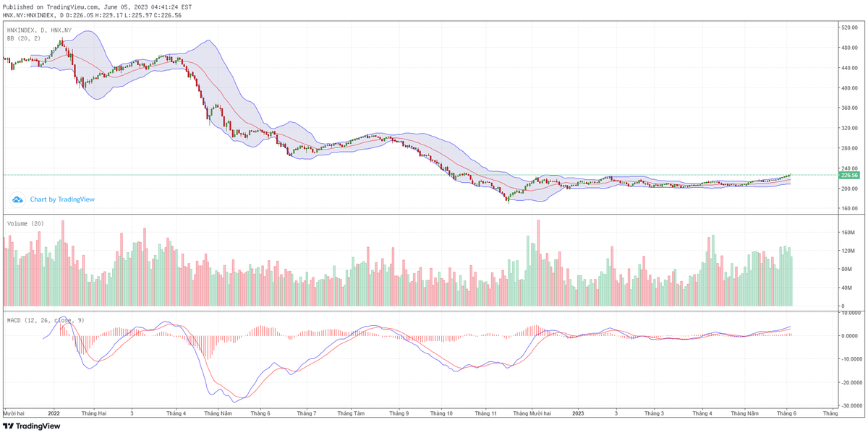The width and height of the screenshot is (868, 435).
Task: Click the 160.00 price axis label
Action: pos(848,208)
